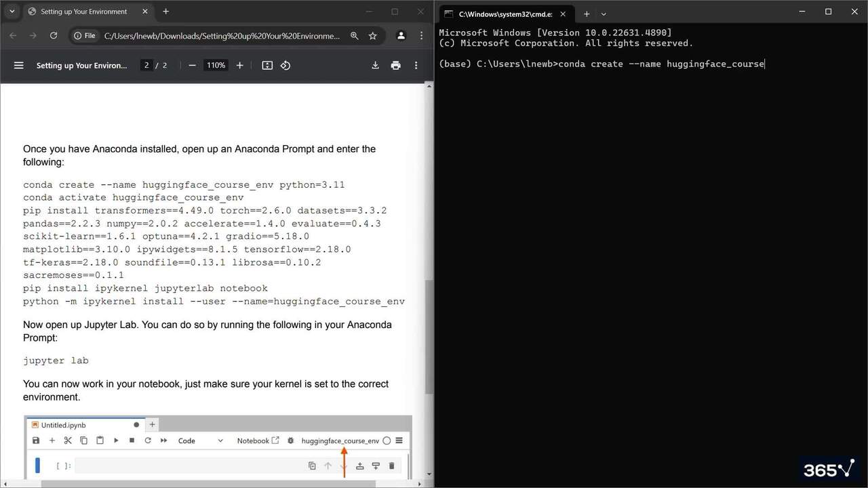Click 'tensorflow==2.18.0' in the PDF

click(x=298, y=249)
